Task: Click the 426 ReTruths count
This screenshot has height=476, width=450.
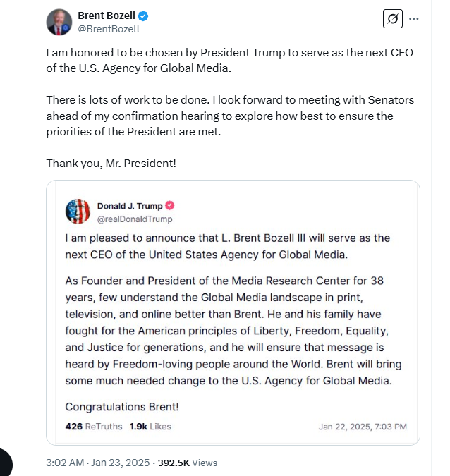Action: 94,426
